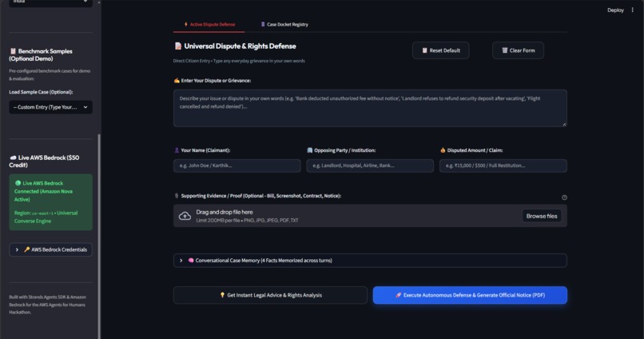644x339 pixels.
Task: Click the Opposing Party / Institution field
Action: click(x=370, y=166)
